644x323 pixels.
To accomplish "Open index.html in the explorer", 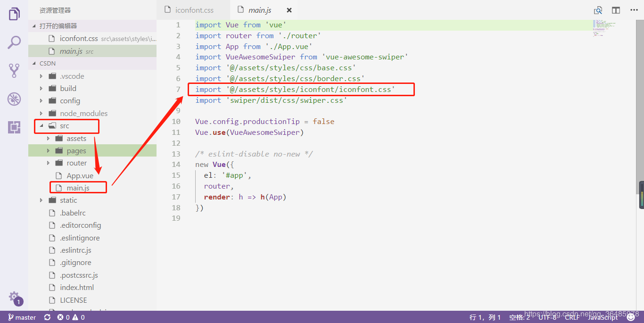I will click(x=92, y=287).
